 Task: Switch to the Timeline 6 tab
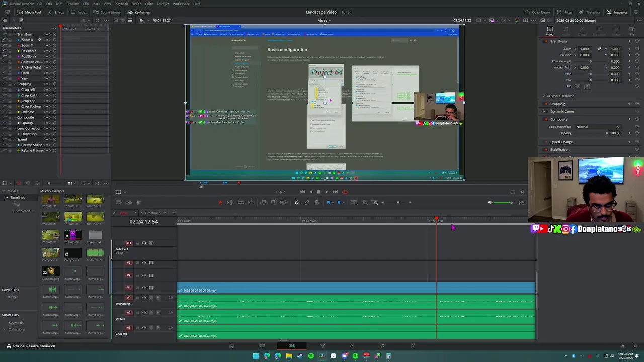tap(152, 213)
